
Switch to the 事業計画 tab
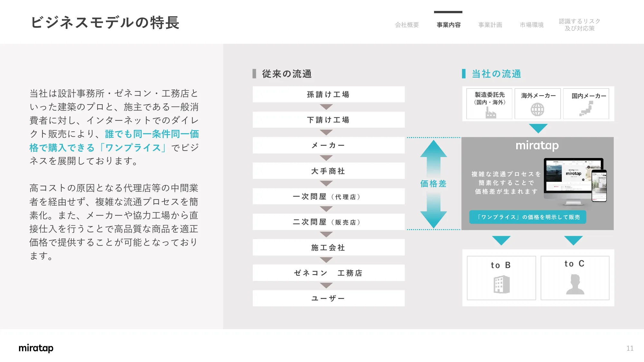[490, 25]
